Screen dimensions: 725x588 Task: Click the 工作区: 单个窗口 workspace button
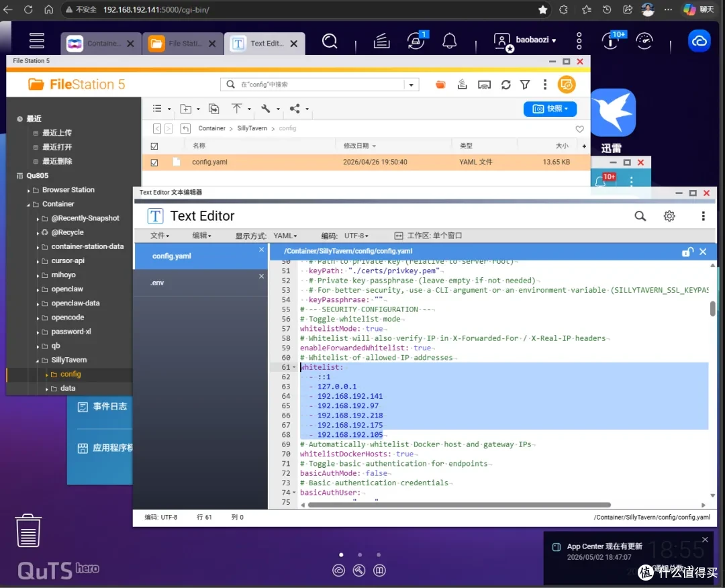pyautogui.click(x=428, y=236)
